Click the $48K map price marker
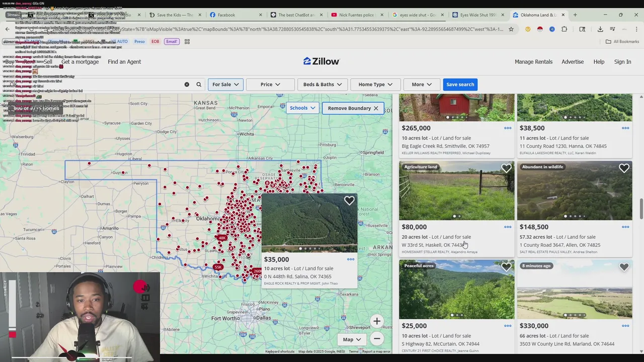 tap(222, 238)
